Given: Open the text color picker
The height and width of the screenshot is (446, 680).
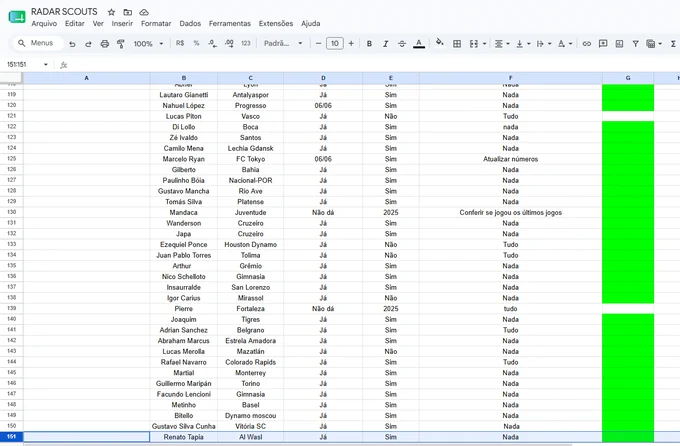Looking at the screenshot, I should pos(419,44).
